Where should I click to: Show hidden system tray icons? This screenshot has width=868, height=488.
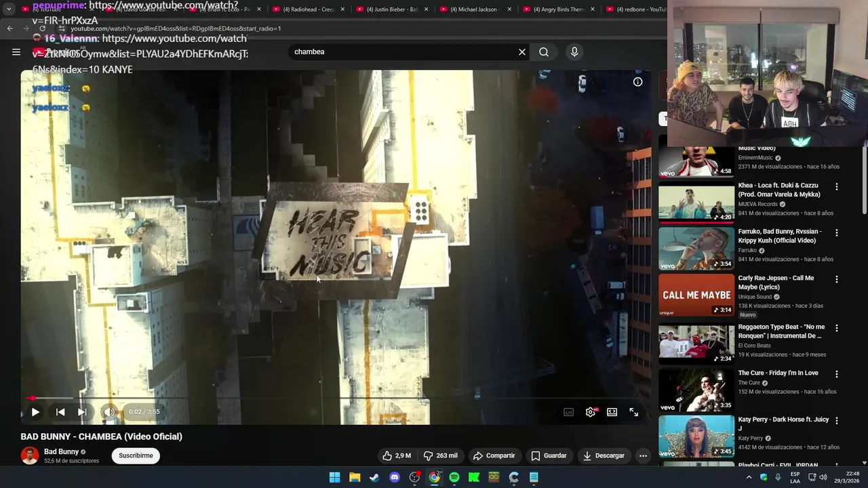tap(749, 477)
